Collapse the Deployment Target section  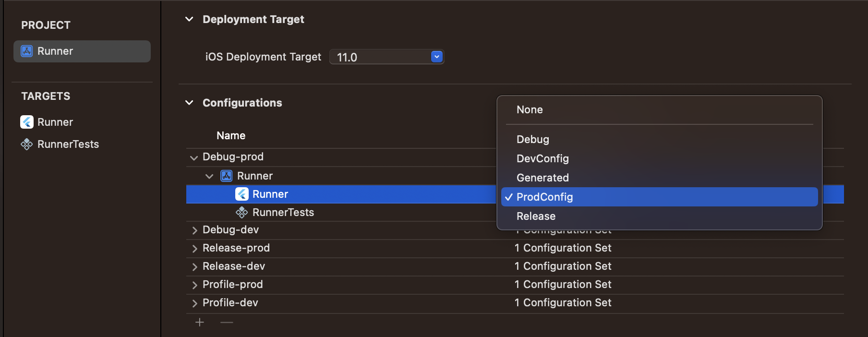[189, 19]
